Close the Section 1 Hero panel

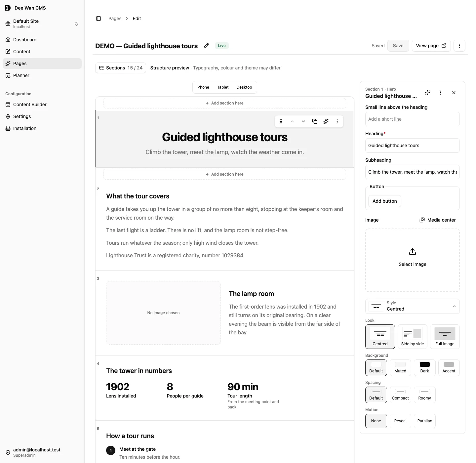(454, 93)
